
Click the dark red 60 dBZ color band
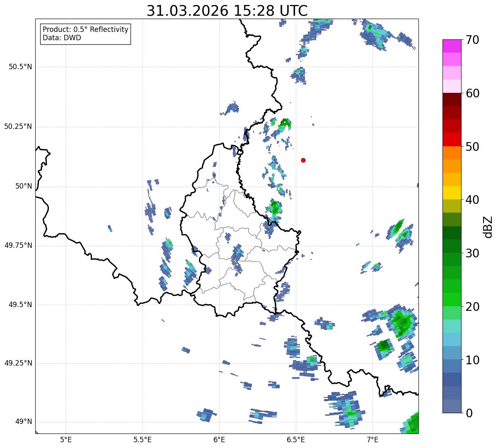coord(452,99)
